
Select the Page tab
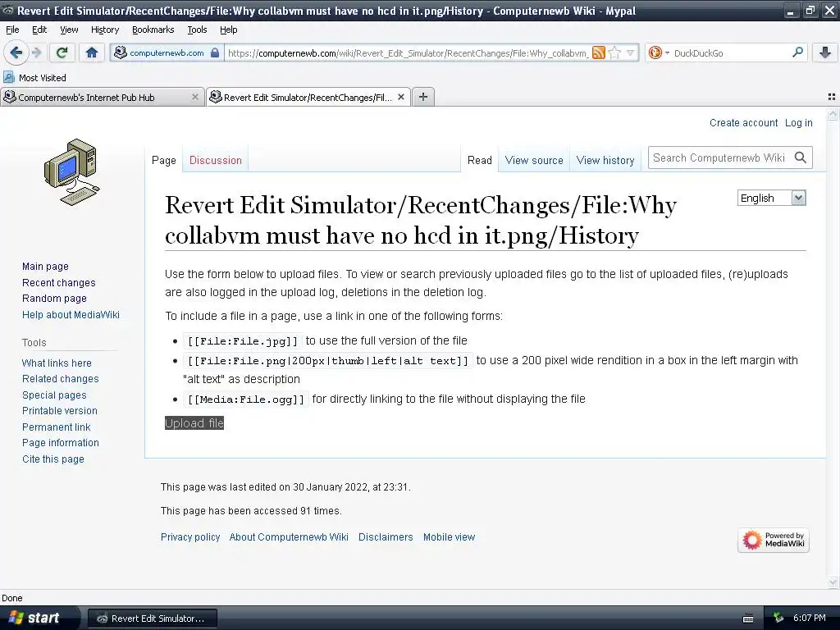click(163, 160)
